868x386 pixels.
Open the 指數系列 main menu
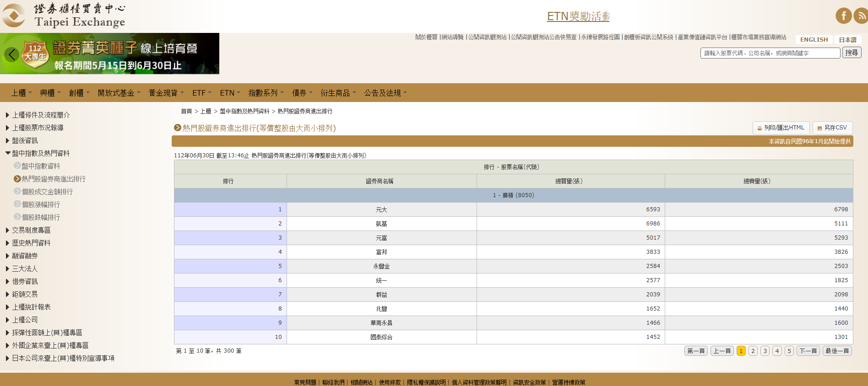click(x=266, y=93)
